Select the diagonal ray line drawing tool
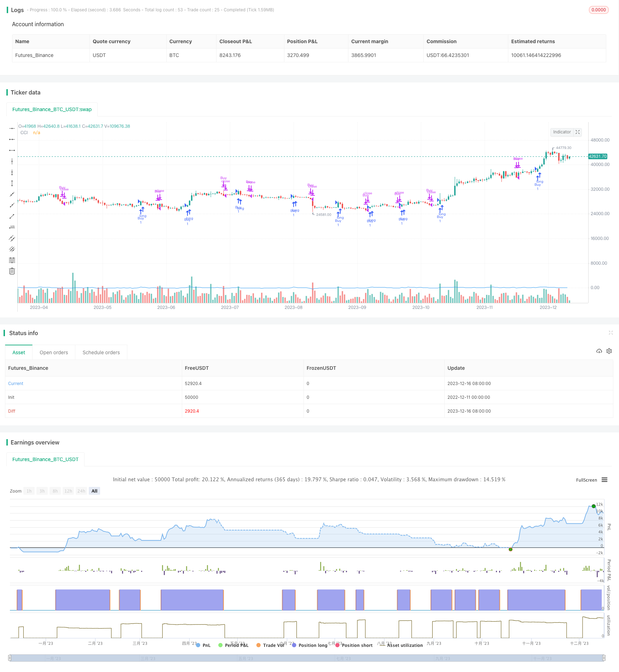The image size is (619, 672). [x=12, y=205]
